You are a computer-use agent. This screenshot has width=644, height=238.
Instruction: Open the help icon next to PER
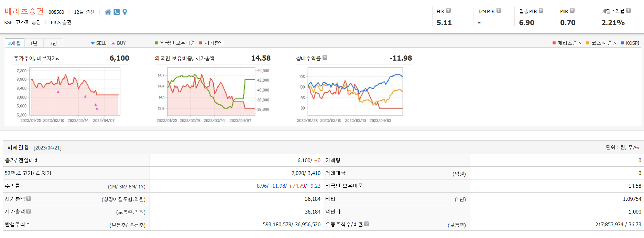(x=448, y=11)
